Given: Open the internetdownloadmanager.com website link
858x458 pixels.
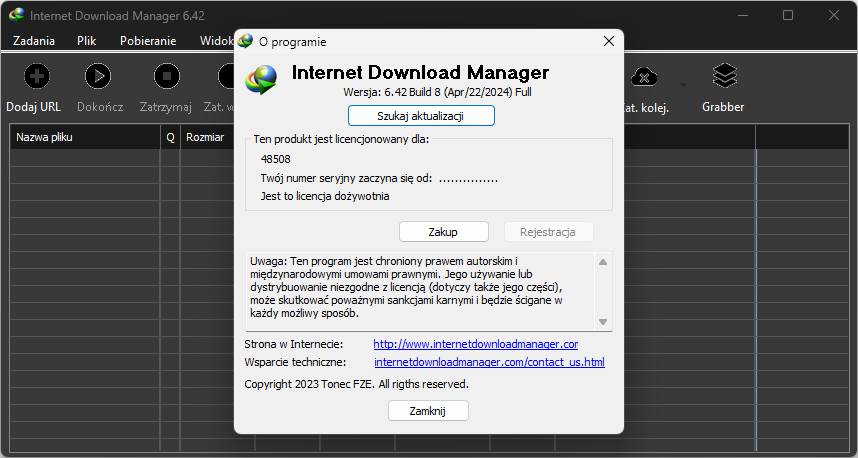Looking at the screenshot, I should [476, 344].
